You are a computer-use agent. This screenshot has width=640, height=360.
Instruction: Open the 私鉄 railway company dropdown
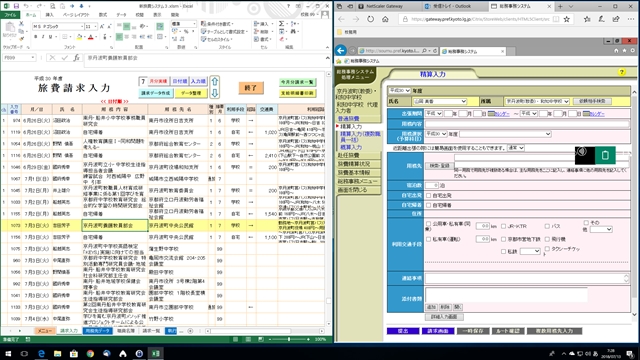(x=530, y=251)
